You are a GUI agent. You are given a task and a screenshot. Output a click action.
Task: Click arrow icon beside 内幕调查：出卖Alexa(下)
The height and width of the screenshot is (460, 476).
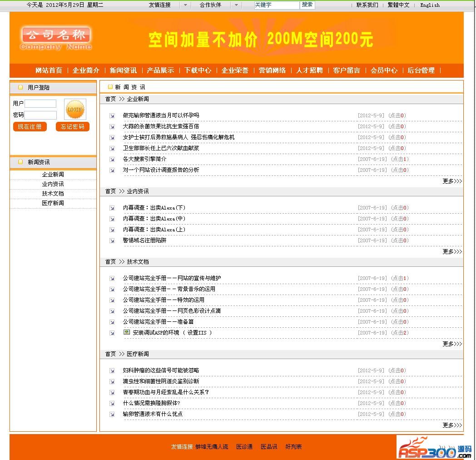coord(112,208)
